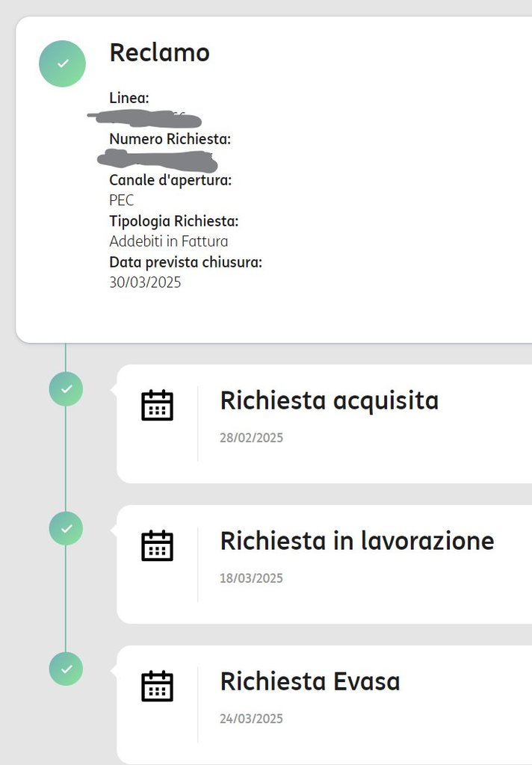Click the Richiesta Evasa title
Image resolution: width=532 pixels, height=765 pixels.
point(309,681)
